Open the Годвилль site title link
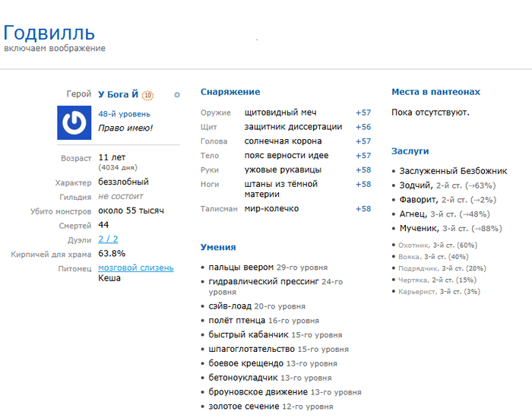Viewport: 532px width, 418px height. point(49,33)
